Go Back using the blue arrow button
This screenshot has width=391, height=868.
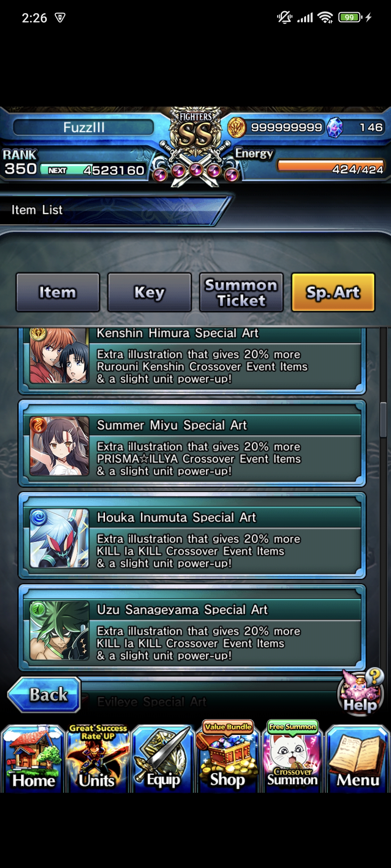click(x=44, y=695)
